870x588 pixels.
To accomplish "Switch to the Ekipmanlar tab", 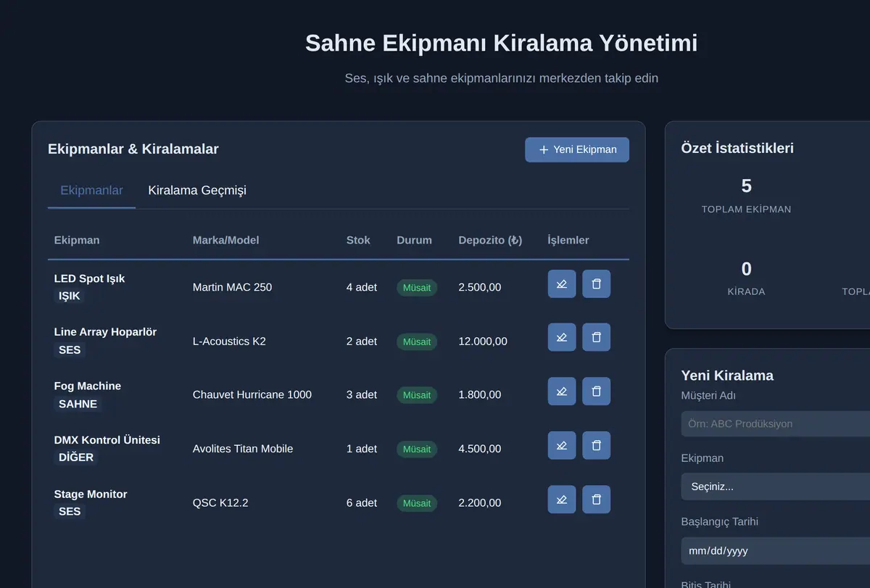I will (91, 191).
